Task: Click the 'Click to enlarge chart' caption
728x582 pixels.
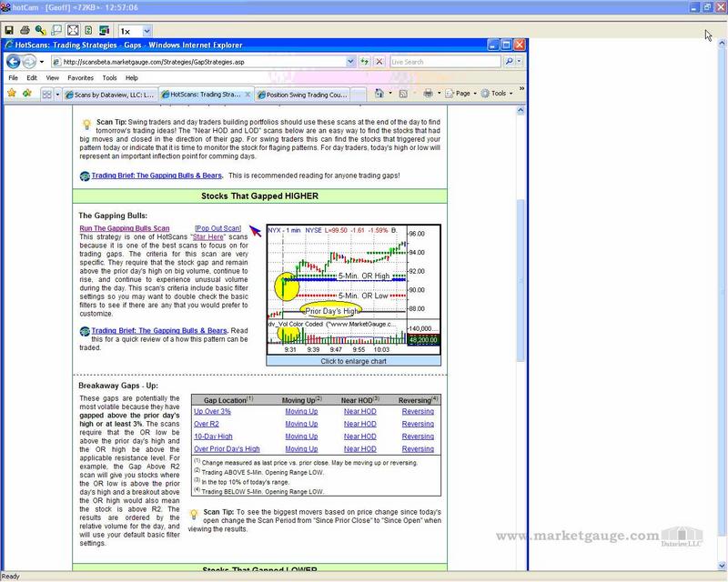Action: click(353, 361)
